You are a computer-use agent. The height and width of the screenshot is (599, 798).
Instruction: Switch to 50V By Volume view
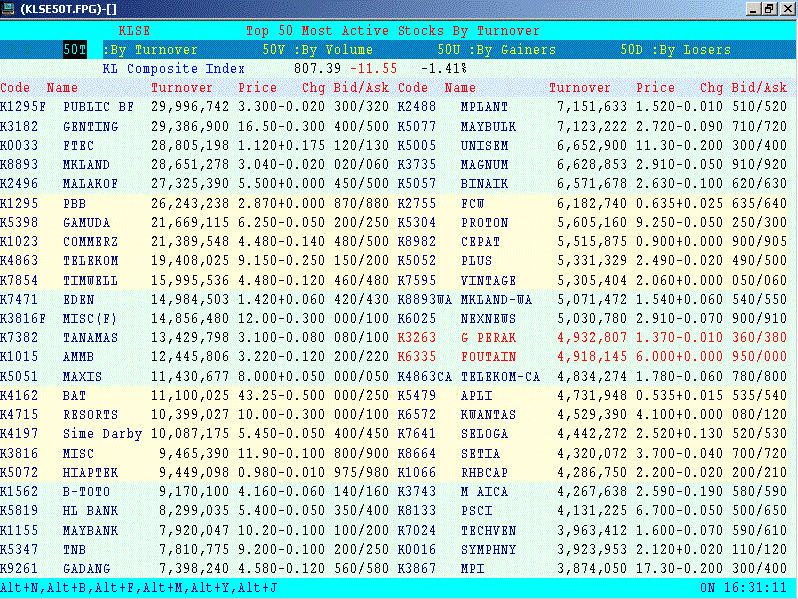(x=318, y=50)
